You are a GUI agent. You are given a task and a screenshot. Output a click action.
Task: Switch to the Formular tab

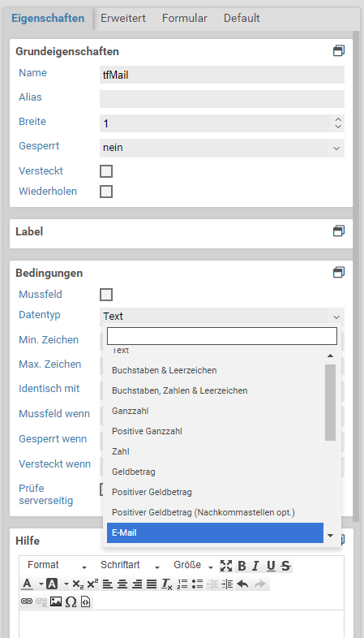coord(185,19)
